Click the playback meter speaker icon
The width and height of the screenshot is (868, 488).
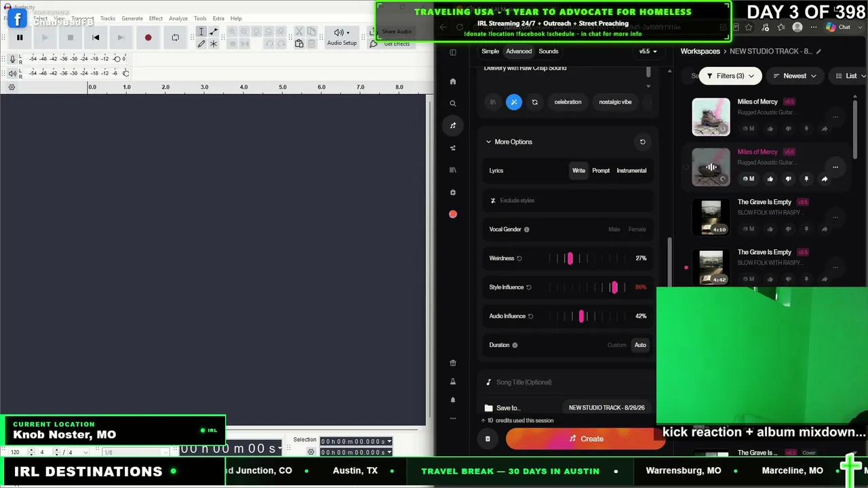coord(12,73)
